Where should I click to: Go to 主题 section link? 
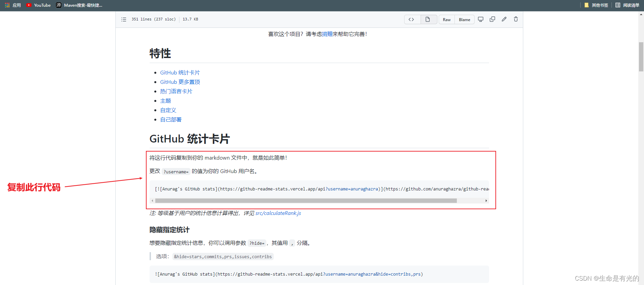(x=165, y=101)
